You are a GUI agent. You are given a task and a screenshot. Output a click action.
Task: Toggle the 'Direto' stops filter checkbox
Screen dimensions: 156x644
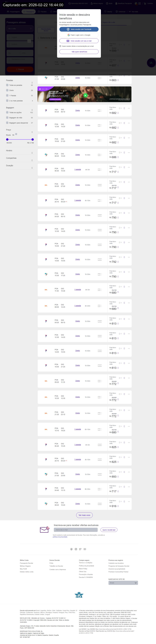click(7, 90)
